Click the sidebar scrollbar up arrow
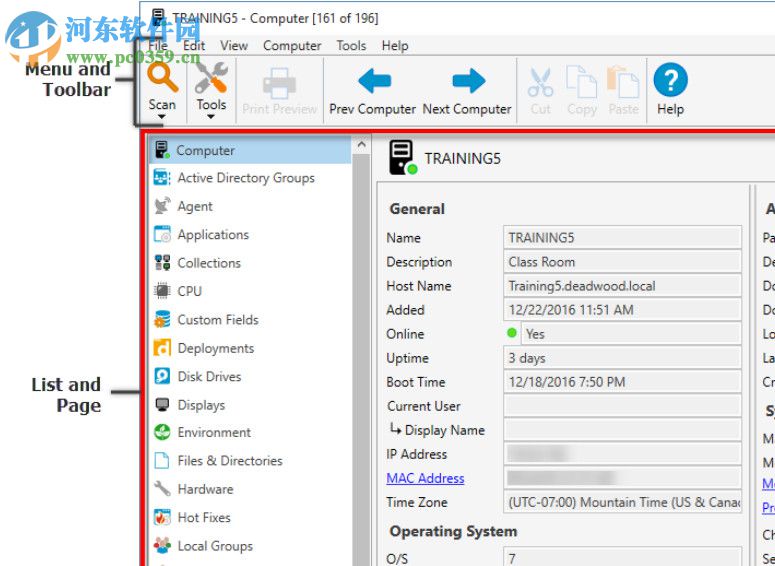This screenshot has height=566, width=775. point(361,144)
